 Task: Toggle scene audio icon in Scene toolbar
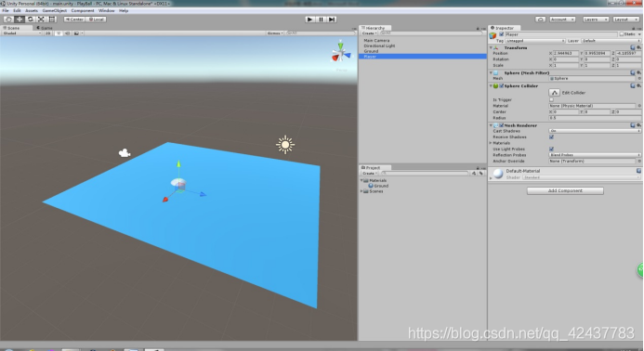67,33
